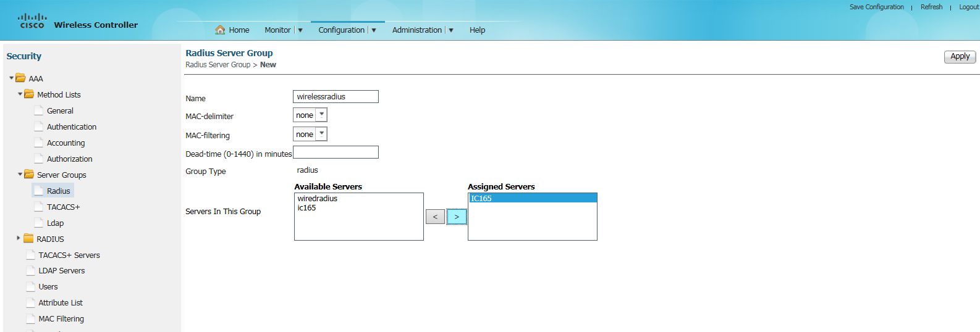
Task: Select ic165 in Available Servers
Action: click(358, 207)
